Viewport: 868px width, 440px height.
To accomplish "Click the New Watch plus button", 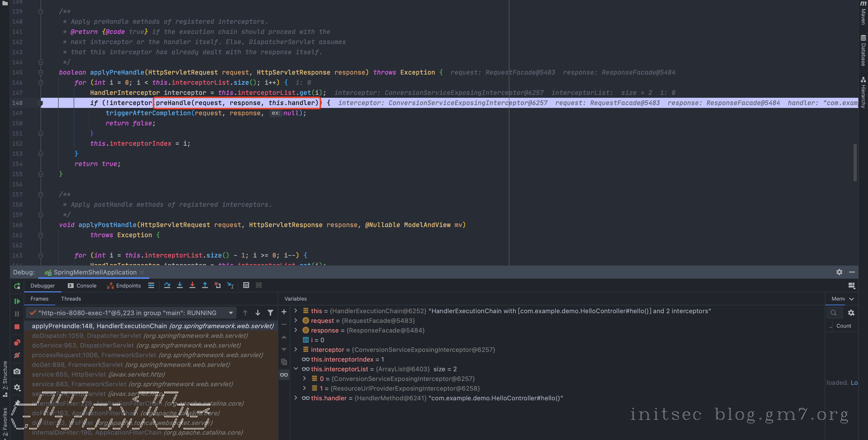I will click(x=284, y=312).
